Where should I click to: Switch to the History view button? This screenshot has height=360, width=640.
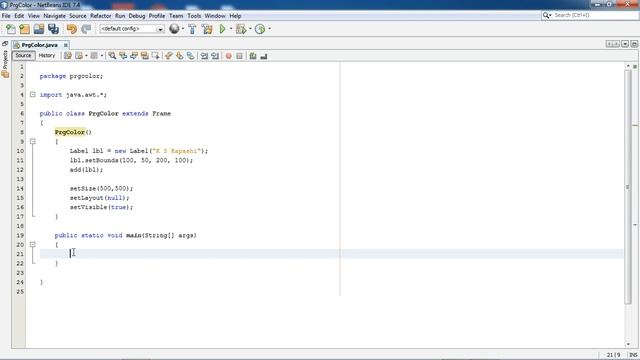(47, 56)
